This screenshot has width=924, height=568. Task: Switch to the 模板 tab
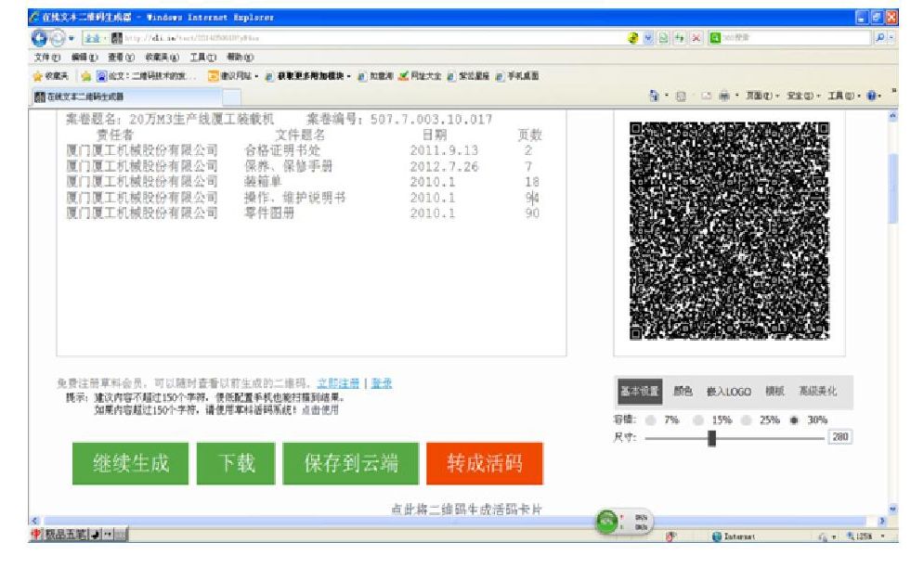point(774,392)
